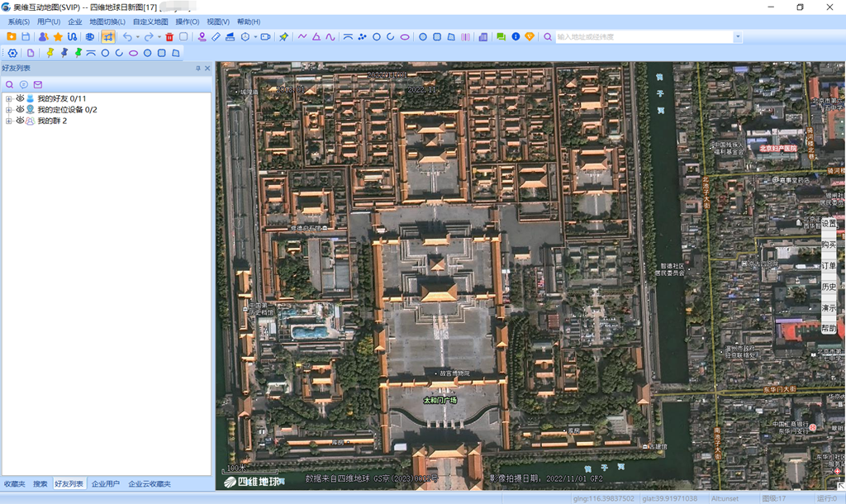The width and height of the screenshot is (846, 504).
Task: Click the red trash delete icon
Action: click(169, 36)
